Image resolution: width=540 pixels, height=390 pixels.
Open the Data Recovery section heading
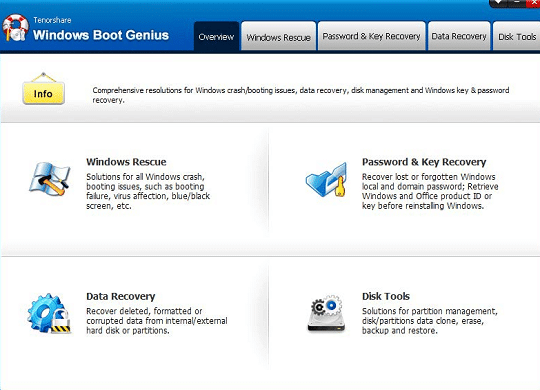(121, 296)
